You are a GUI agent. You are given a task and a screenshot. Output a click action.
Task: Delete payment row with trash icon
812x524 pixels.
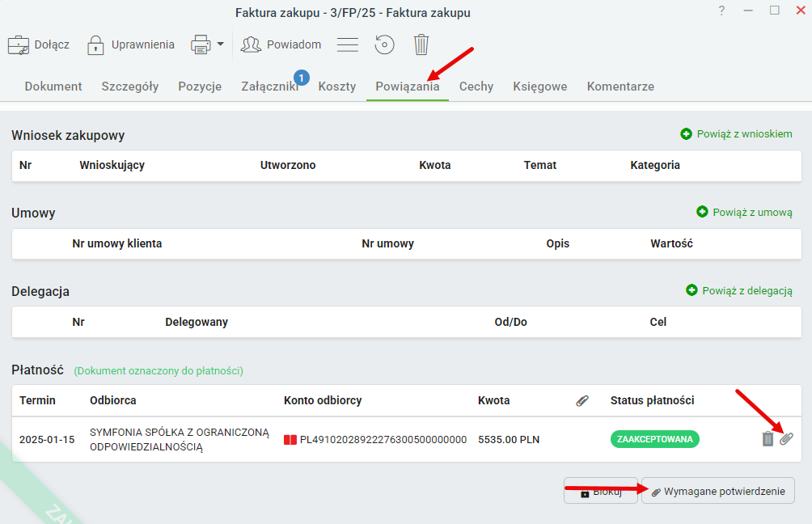(768, 439)
